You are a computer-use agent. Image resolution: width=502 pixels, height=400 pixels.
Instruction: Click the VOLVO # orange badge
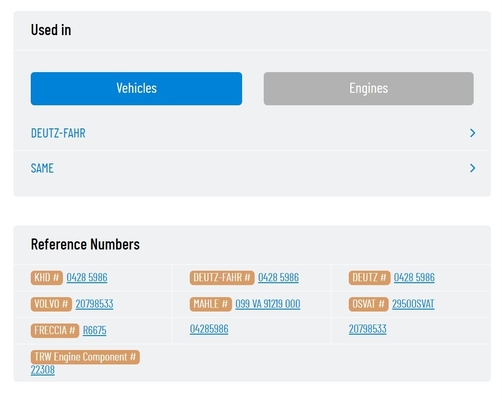coord(51,304)
